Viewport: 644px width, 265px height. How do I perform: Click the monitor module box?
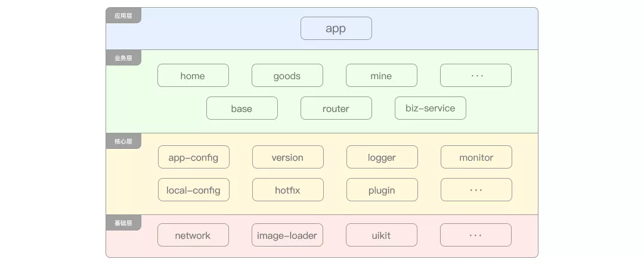(476, 157)
